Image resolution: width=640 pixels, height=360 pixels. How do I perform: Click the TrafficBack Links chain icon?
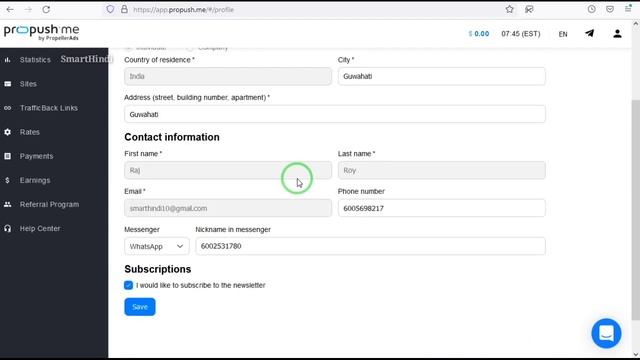pyautogui.click(x=7, y=108)
